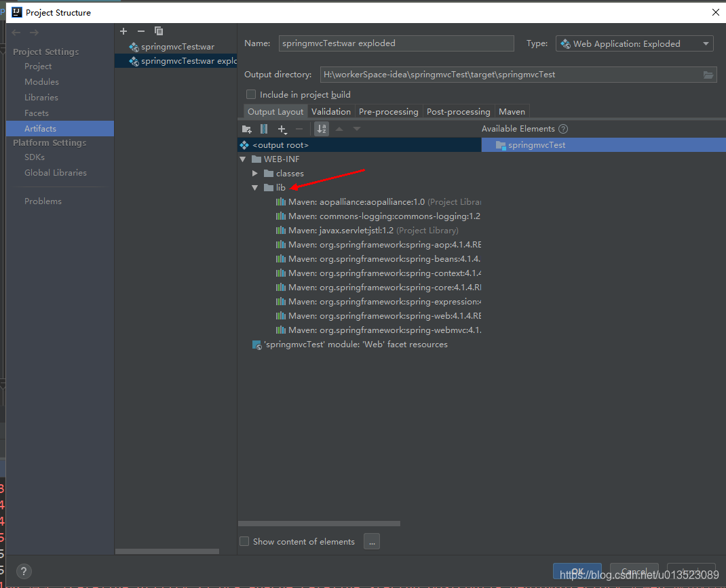Select Artifacts in the sidebar
Viewport: 726px width, 588px height.
(x=60, y=129)
